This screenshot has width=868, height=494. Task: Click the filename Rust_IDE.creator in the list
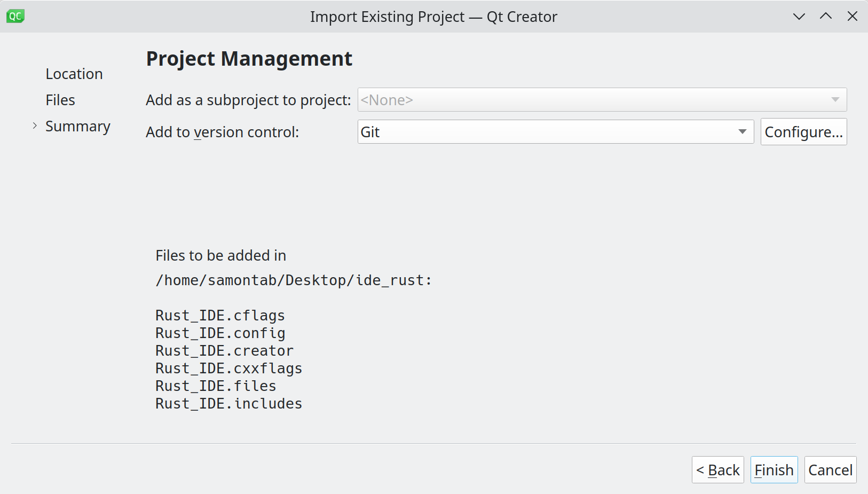[224, 350]
